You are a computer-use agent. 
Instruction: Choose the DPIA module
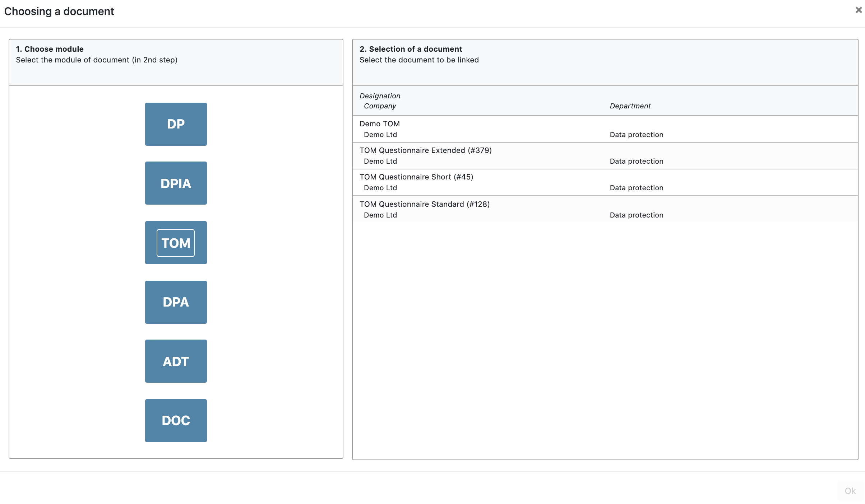tap(176, 183)
